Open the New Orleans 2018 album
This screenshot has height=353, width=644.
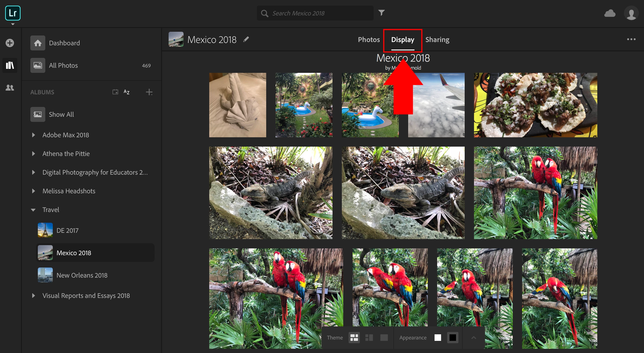coord(82,275)
